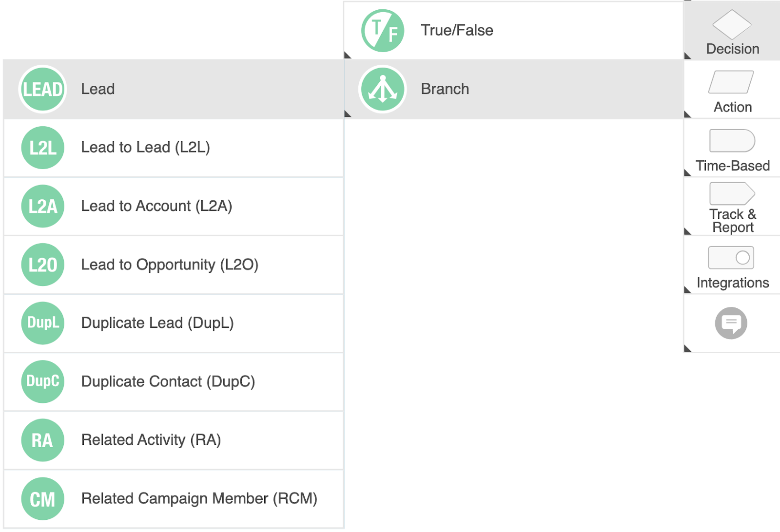Click the L2A circle icon
Screen dimensions: 780x532
42,206
